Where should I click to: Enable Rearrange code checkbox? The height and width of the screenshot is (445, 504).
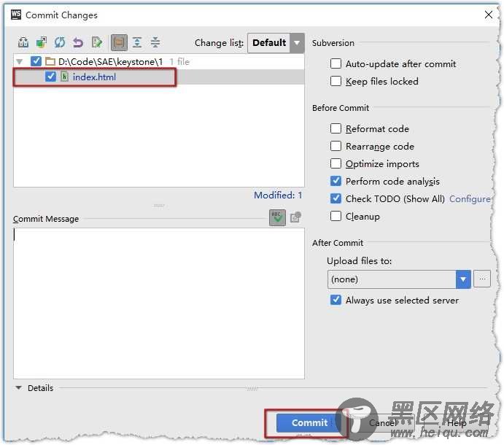click(336, 146)
